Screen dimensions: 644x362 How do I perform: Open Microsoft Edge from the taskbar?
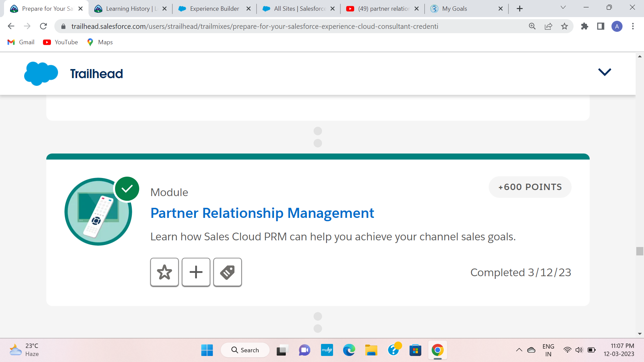click(x=349, y=350)
